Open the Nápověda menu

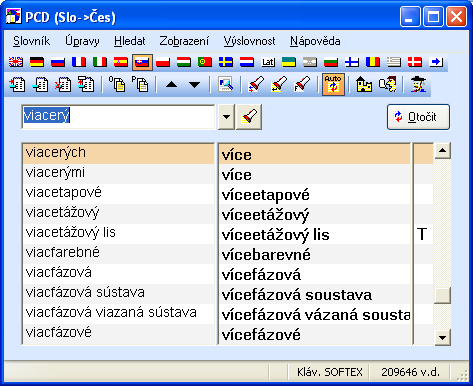(x=315, y=41)
